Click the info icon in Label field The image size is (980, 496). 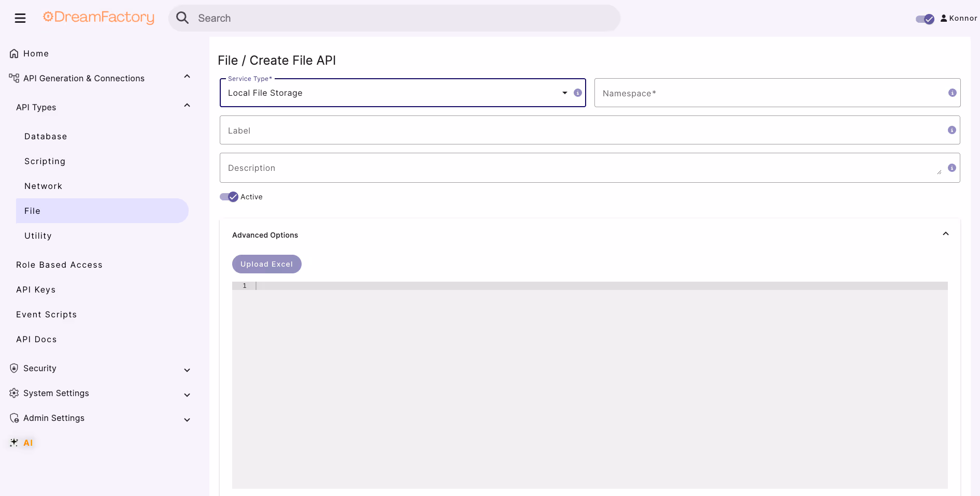pyautogui.click(x=951, y=130)
